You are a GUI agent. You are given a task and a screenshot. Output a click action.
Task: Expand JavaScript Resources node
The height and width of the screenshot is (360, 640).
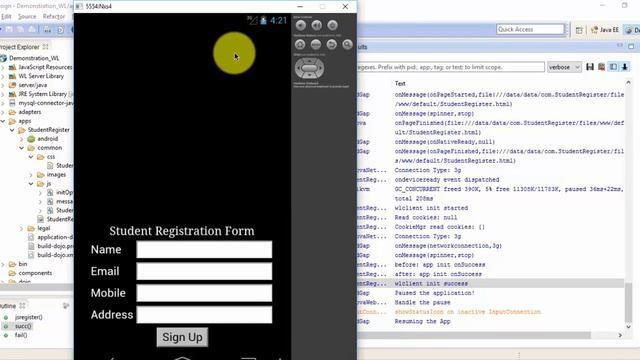pyautogui.click(x=3, y=67)
